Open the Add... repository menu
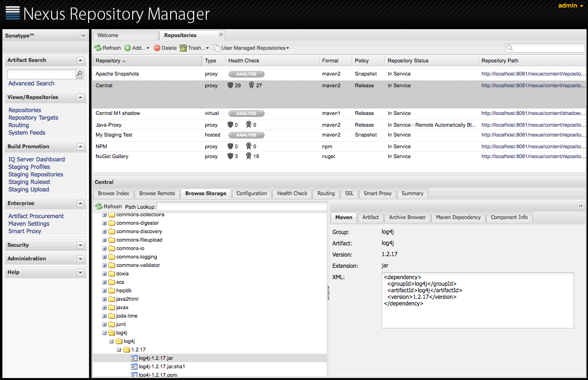This screenshot has height=380, width=588. pyautogui.click(x=137, y=48)
